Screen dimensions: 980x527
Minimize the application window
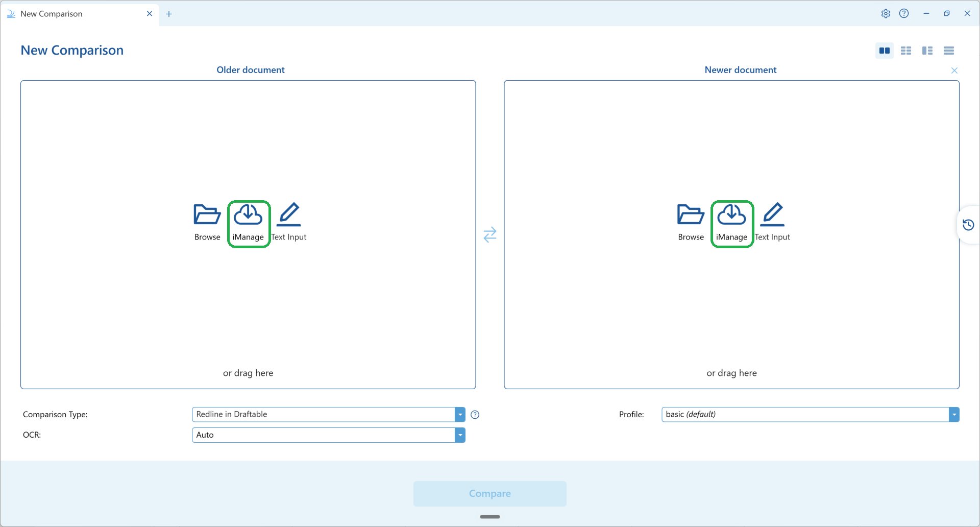tap(926, 14)
